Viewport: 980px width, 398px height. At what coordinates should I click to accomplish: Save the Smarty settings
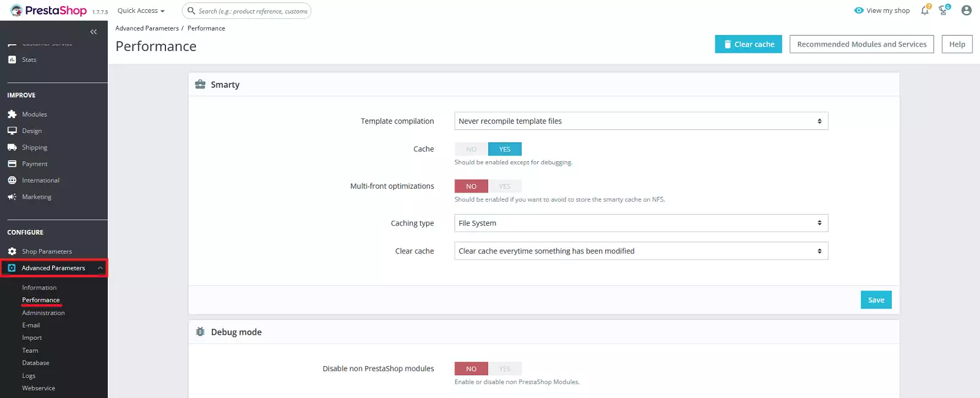(x=876, y=300)
